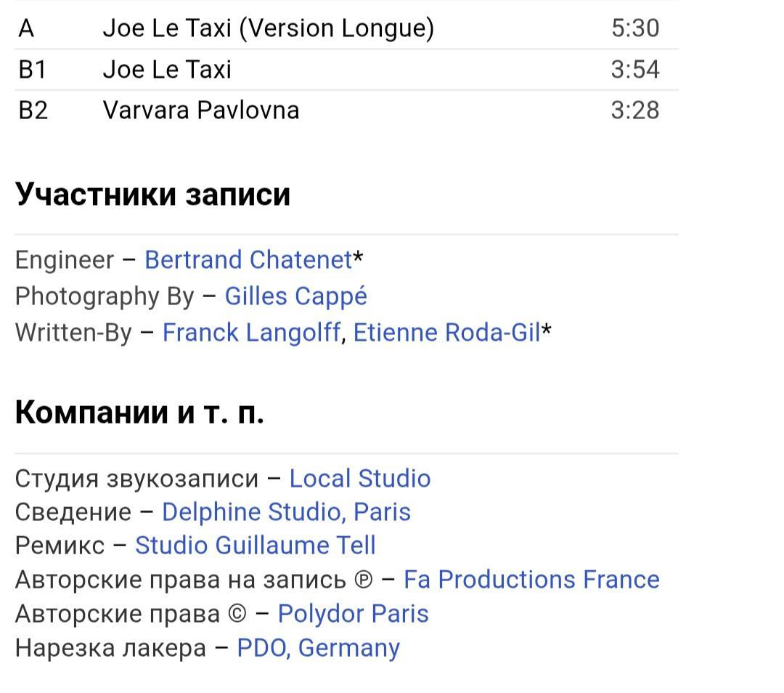The height and width of the screenshot is (693, 784).
Task: Open the Local Studio link
Action: [360, 479]
